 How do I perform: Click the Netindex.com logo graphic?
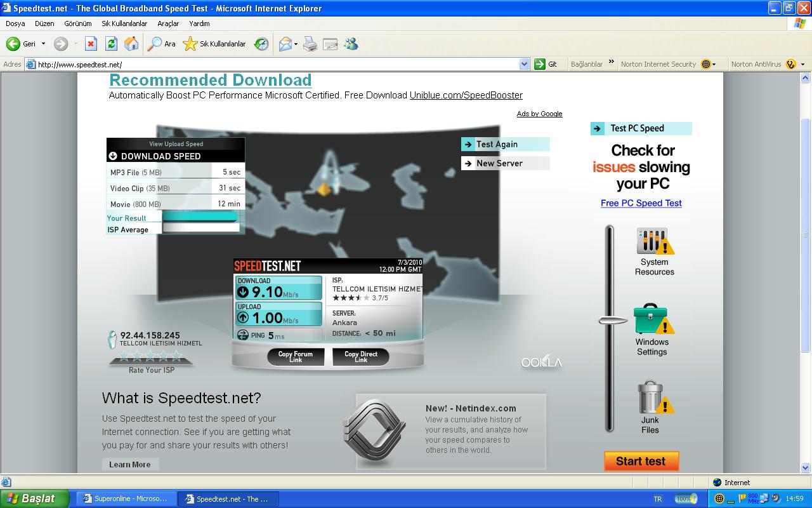point(374,434)
